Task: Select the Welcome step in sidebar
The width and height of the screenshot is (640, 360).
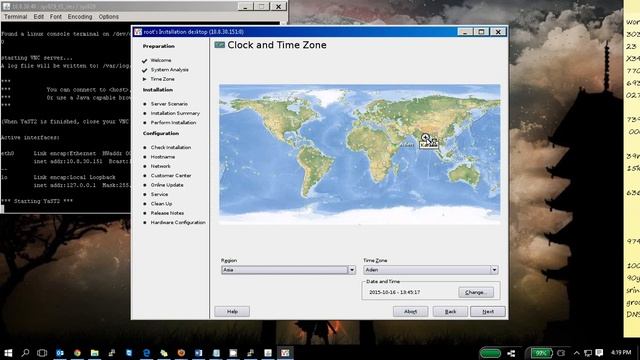Action: tap(161, 60)
